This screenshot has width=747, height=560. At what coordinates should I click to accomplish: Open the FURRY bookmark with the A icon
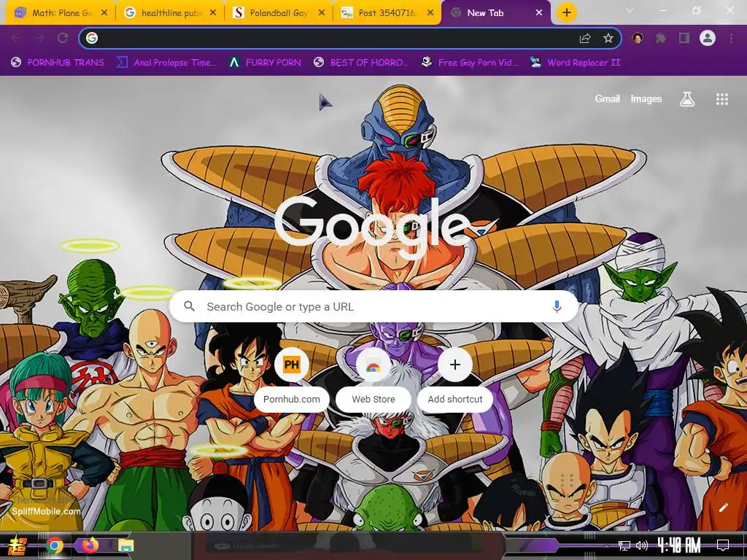point(264,63)
